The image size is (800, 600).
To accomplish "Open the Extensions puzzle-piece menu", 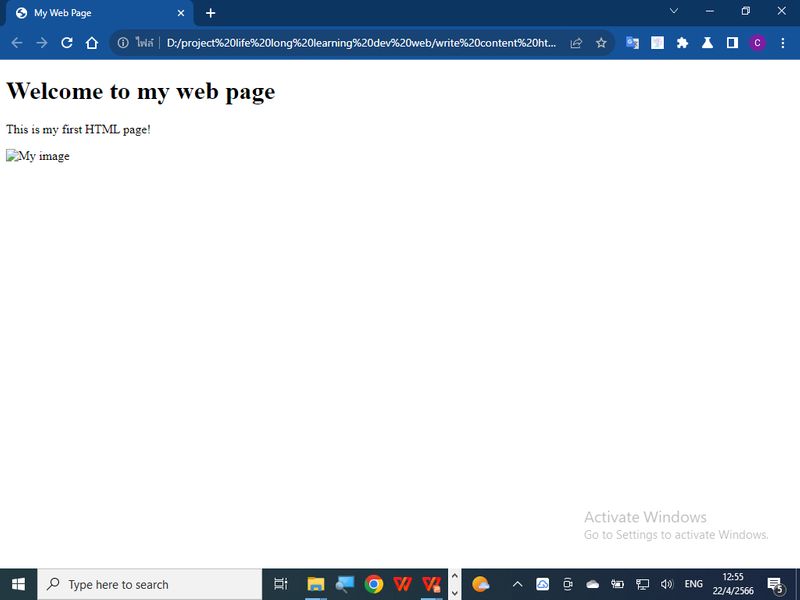I will [x=682, y=42].
